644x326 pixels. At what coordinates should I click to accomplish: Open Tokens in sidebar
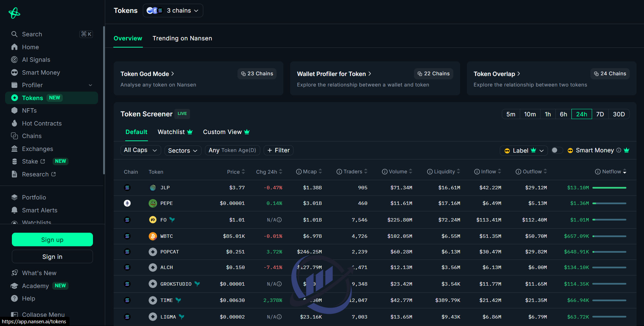coord(52,98)
